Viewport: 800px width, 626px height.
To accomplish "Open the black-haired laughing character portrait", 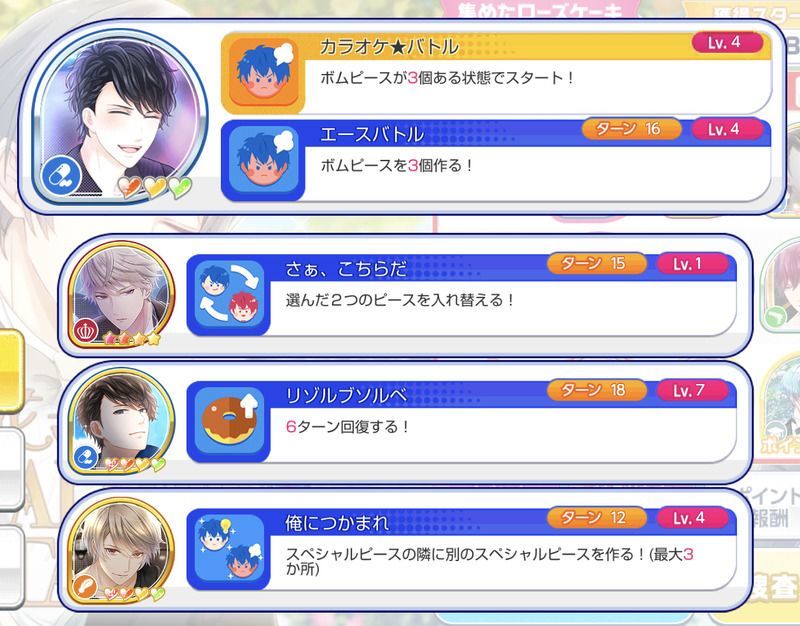I will 120,117.
